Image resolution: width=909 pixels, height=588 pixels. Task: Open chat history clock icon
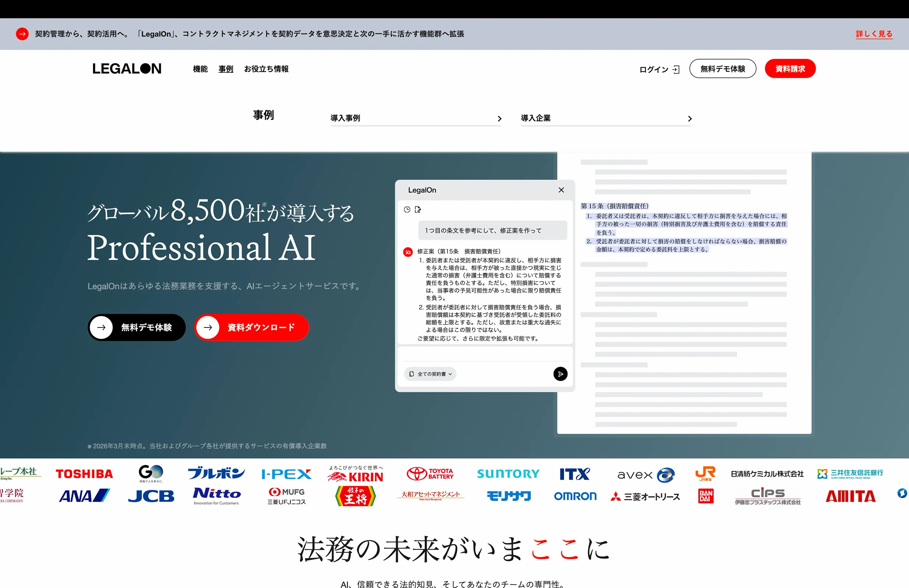(407, 209)
